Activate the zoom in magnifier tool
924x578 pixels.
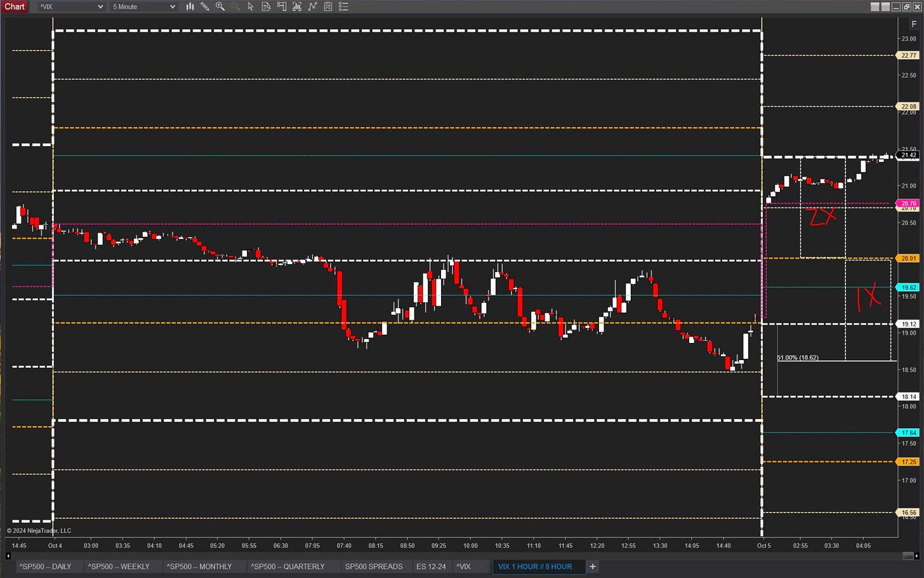[x=220, y=6]
